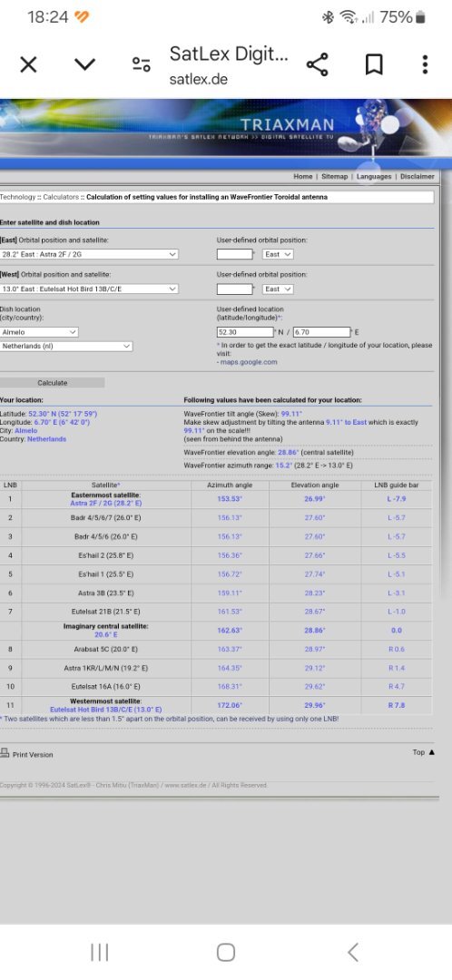Screen dimensions: 452x980
Task: Click the Almelo city link under Your location
Action: [25, 431]
